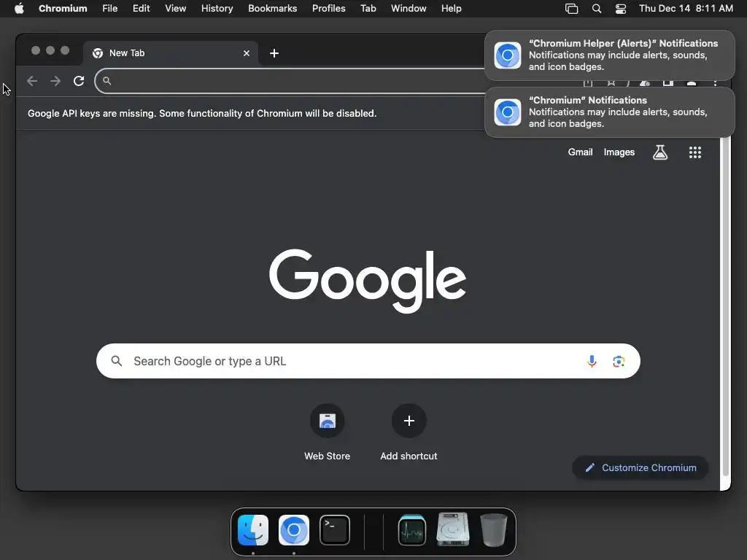Focus the browser address bar

(290, 81)
